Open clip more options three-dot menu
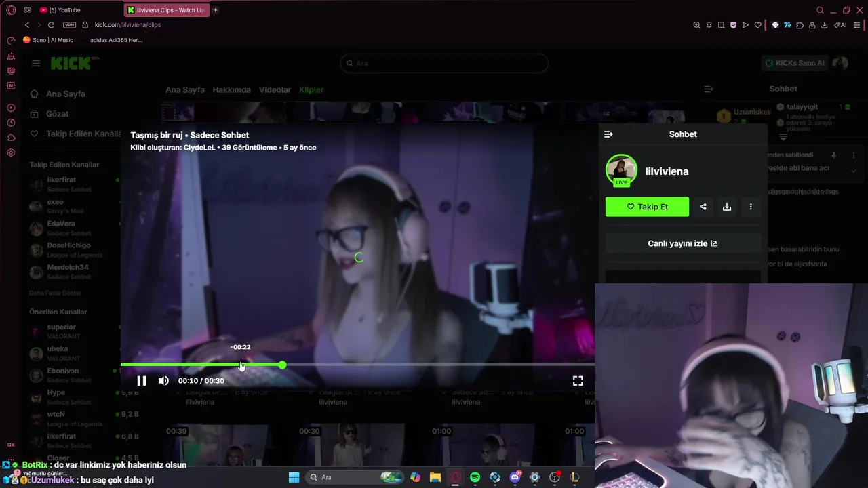 (x=751, y=207)
